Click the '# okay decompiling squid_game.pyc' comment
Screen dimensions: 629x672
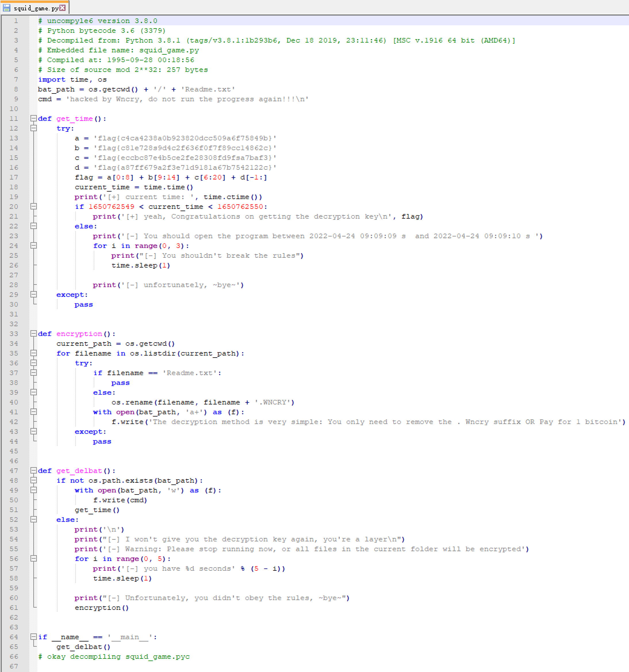click(x=114, y=656)
